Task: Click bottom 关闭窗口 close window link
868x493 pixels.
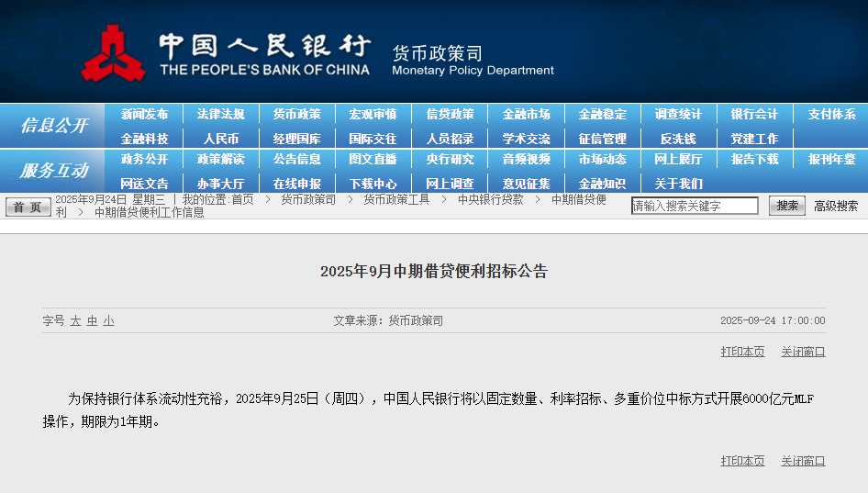Action: point(803,461)
